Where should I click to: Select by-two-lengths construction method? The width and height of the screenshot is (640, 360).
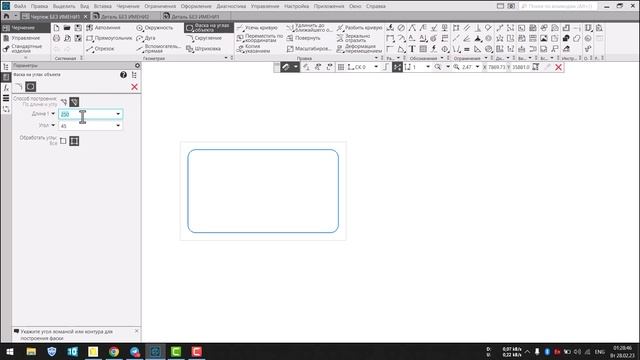click(x=64, y=102)
